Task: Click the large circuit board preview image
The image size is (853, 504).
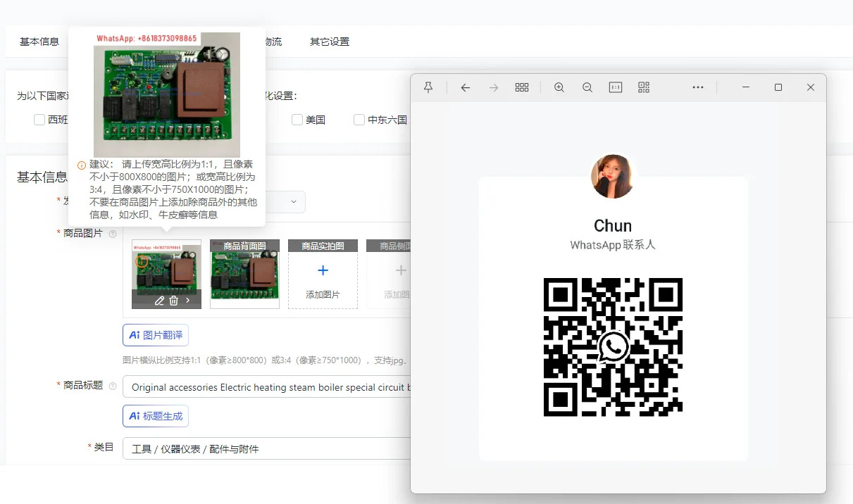Action: pos(167,95)
